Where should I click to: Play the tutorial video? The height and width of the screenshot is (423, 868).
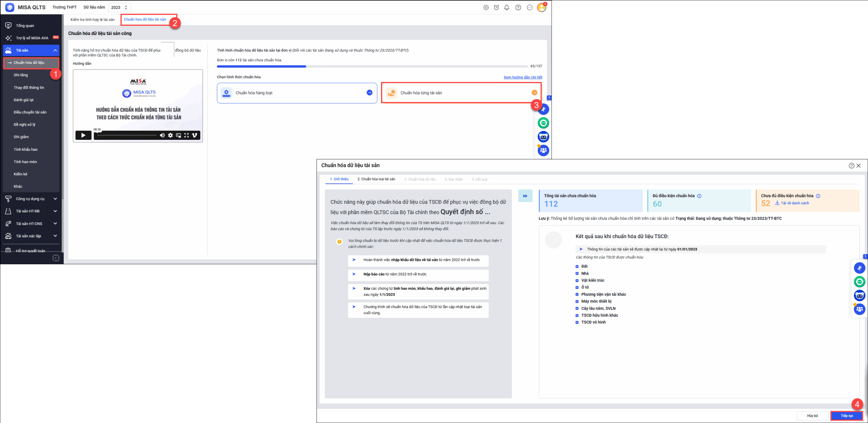pos(83,135)
